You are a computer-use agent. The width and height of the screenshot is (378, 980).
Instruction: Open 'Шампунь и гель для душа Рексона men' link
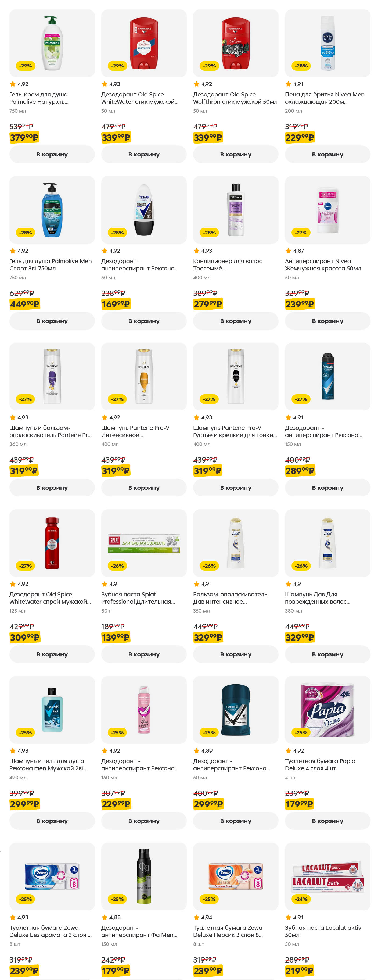(x=48, y=764)
